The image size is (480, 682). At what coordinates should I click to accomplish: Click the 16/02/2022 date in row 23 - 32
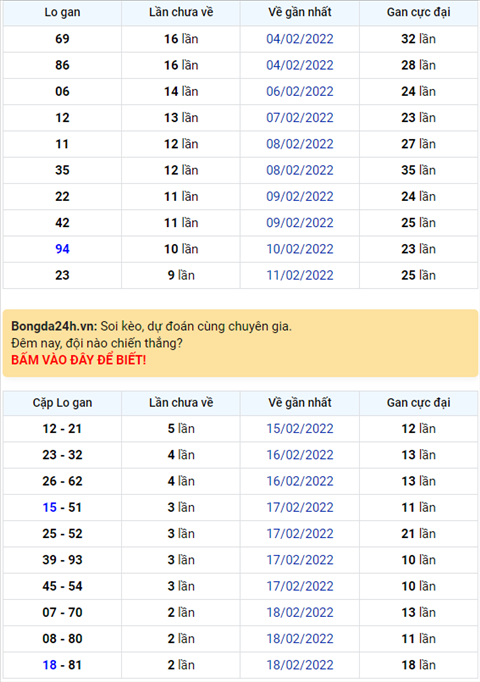[300, 455]
